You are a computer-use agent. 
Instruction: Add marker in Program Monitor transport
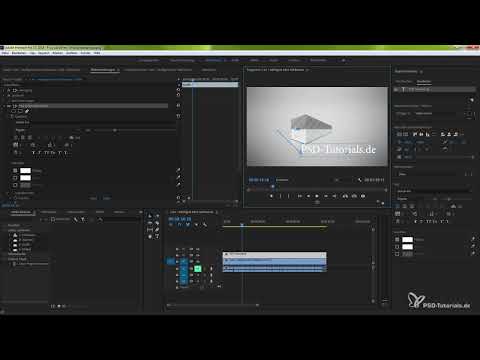pyautogui.click(x=271, y=196)
